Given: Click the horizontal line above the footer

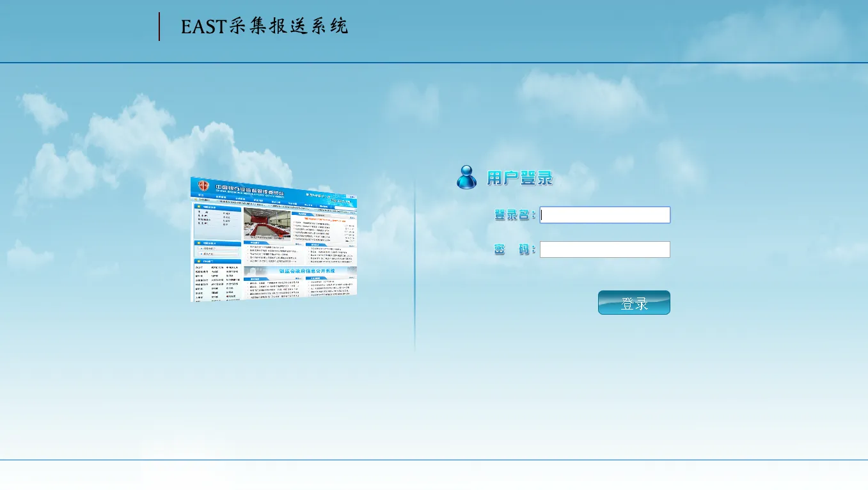Looking at the screenshot, I should (x=434, y=459).
